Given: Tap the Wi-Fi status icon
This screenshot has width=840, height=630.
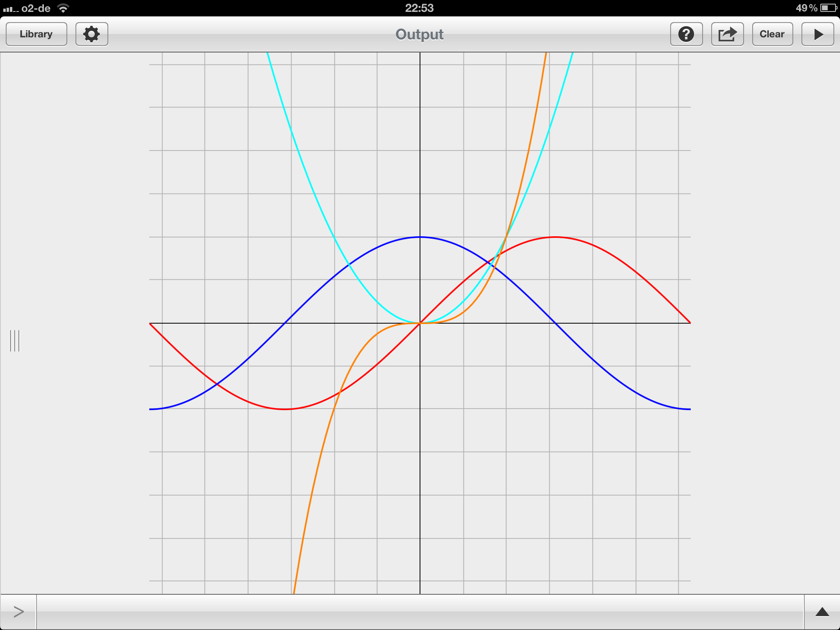Looking at the screenshot, I should click(63, 8).
